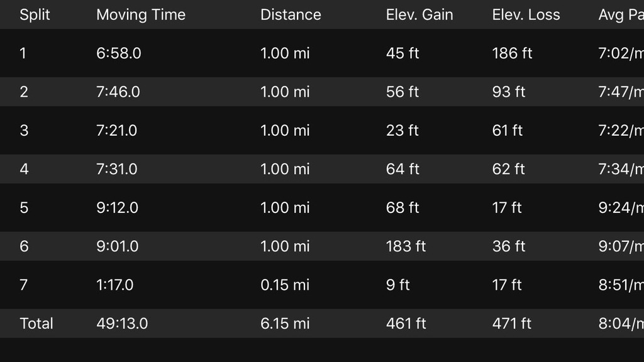The height and width of the screenshot is (362, 644).
Task: Click the 64 ft elevation gain cell
Action: pyautogui.click(x=402, y=169)
